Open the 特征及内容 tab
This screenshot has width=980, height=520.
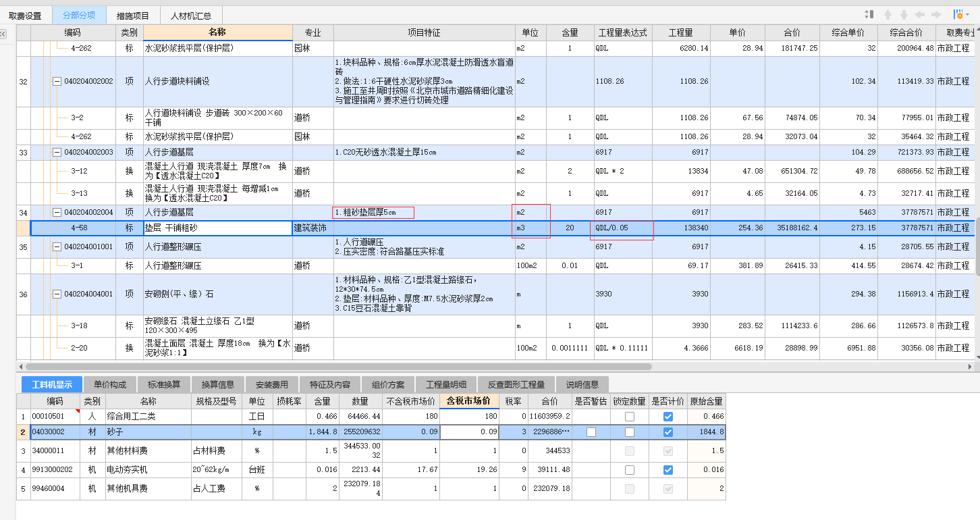coord(330,384)
